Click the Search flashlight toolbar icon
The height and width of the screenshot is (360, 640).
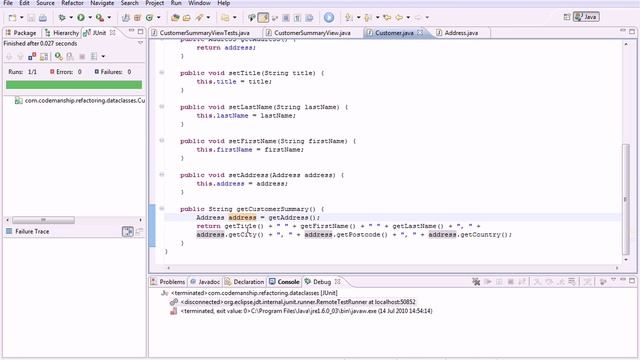(200, 18)
